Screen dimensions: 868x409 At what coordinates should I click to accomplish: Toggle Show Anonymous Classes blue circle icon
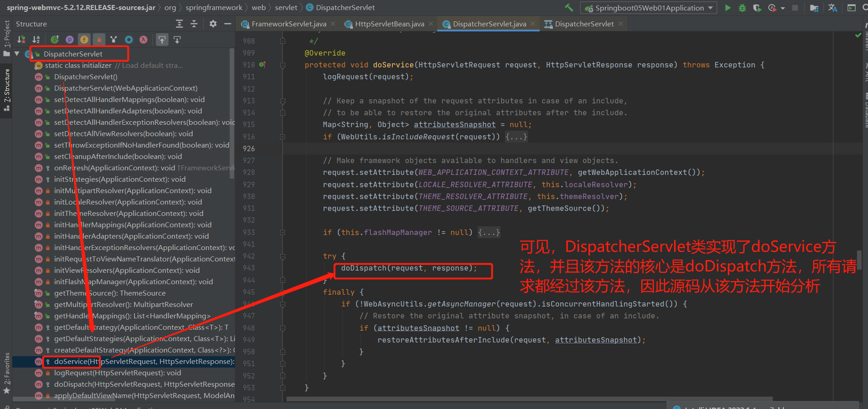coord(129,40)
